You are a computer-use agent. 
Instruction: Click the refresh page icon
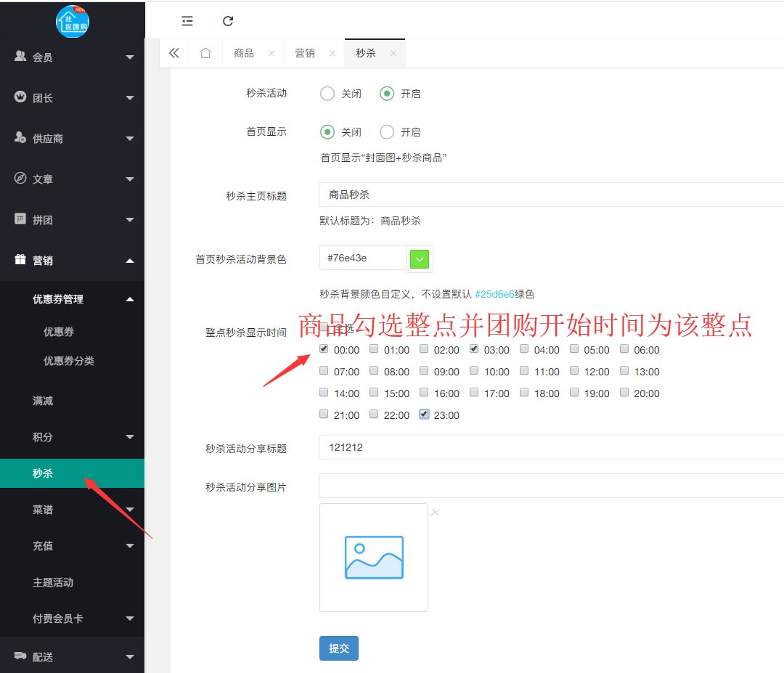pyautogui.click(x=228, y=21)
